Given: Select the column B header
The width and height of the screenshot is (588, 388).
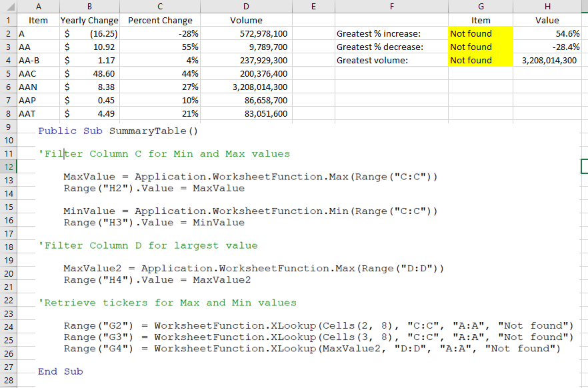Looking at the screenshot, I should tap(89, 6).
